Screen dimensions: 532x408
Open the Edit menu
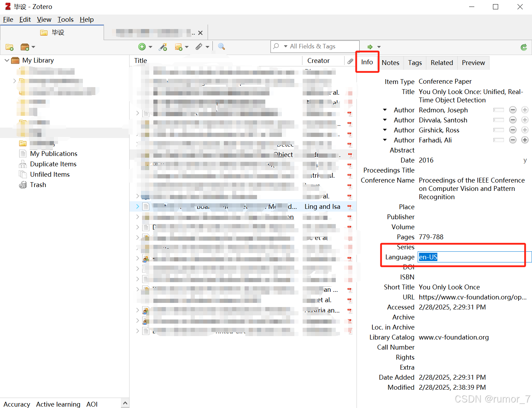25,20
